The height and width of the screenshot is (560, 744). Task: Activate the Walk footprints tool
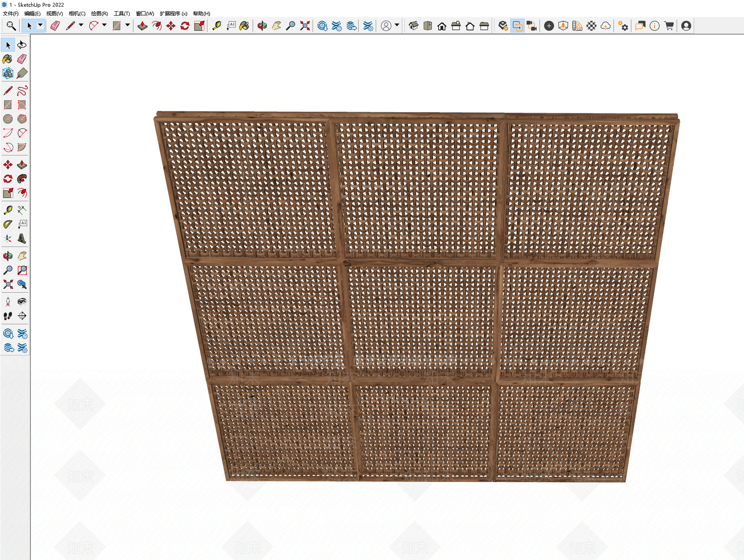pyautogui.click(x=8, y=316)
